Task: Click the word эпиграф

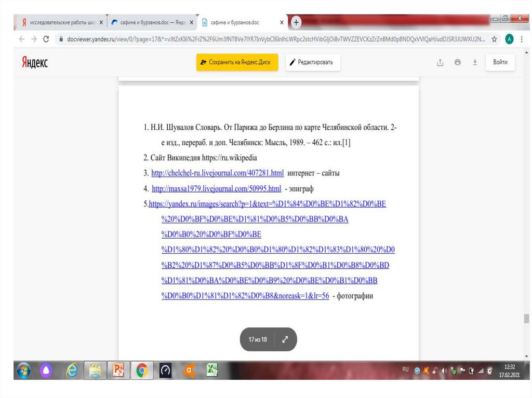Action: pyautogui.click(x=301, y=188)
